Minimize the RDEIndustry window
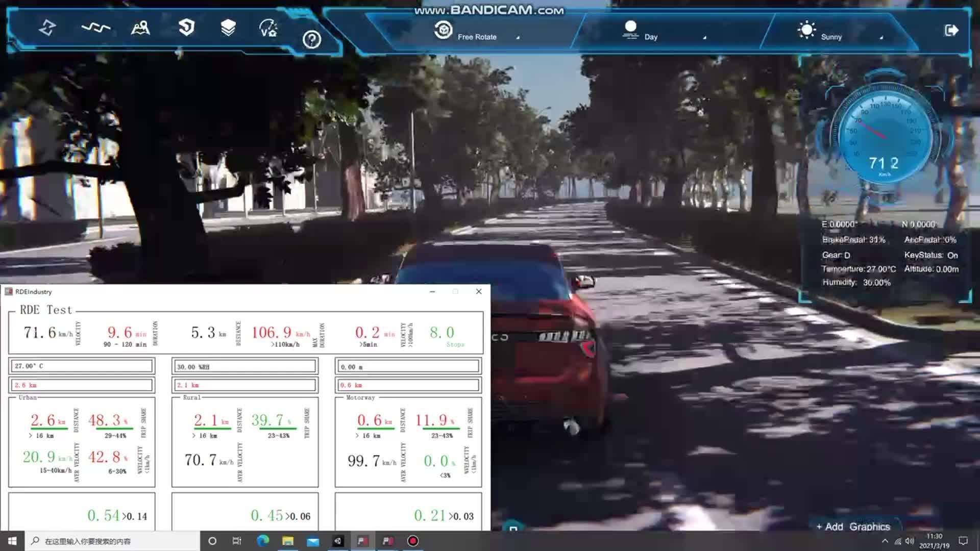The height and width of the screenshot is (551, 980). pos(432,291)
